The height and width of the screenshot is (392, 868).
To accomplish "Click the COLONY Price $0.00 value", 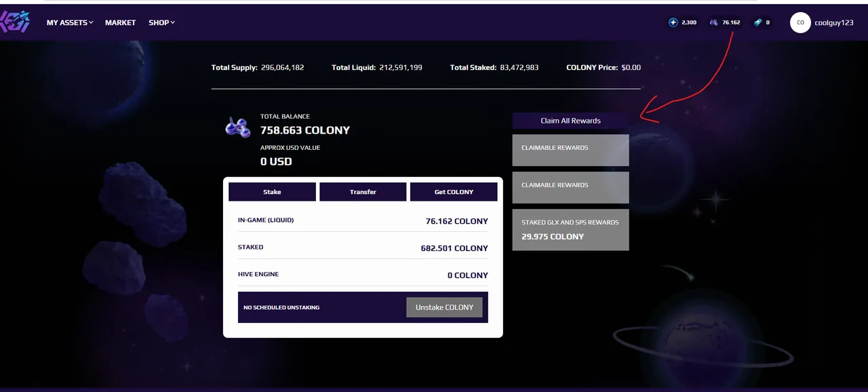I will pyautogui.click(x=631, y=68).
